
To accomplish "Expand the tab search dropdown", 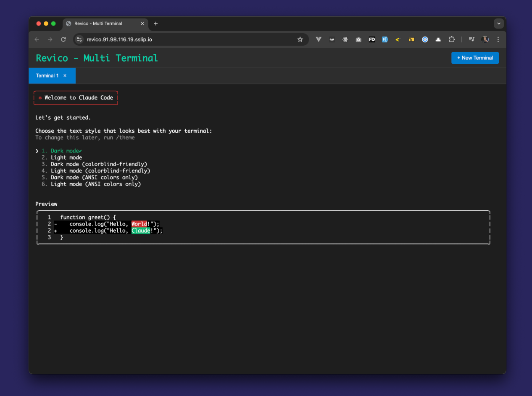I will [499, 24].
